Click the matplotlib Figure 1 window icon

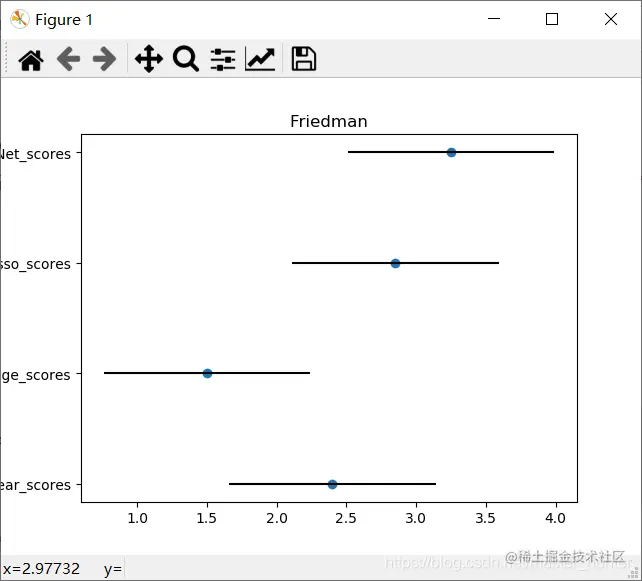pyautogui.click(x=19, y=19)
